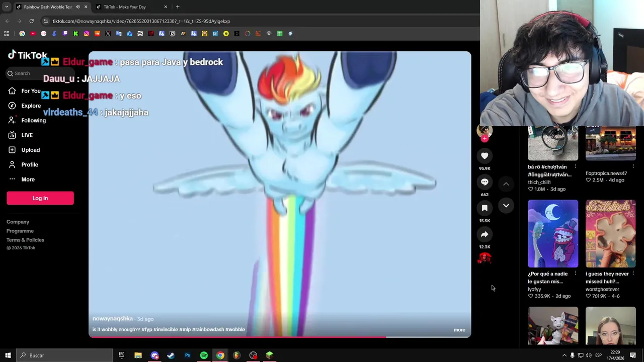Image resolution: width=644 pixels, height=362 pixels.
Task: Open Photoshop from the taskbar
Action: [x=187, y=355]
